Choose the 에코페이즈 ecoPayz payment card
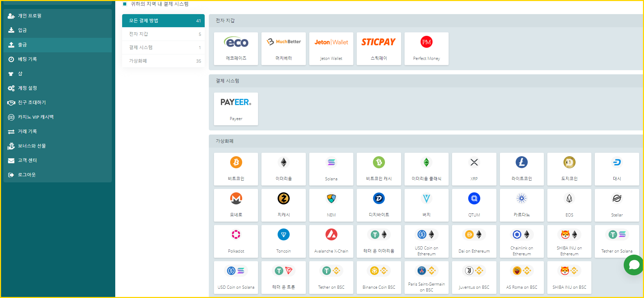The width and height of the screenshot is (644, 298). click(236, 49)
